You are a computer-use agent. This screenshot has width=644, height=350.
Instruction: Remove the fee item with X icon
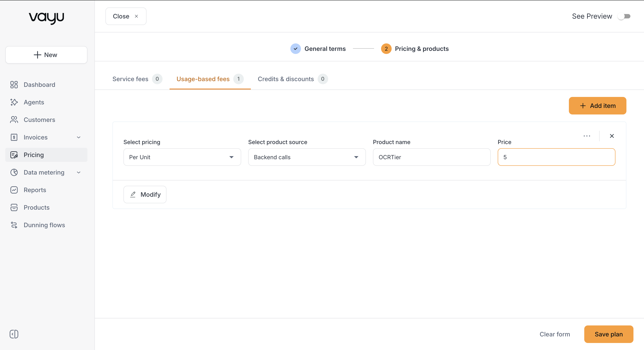[x=612, y=136]
